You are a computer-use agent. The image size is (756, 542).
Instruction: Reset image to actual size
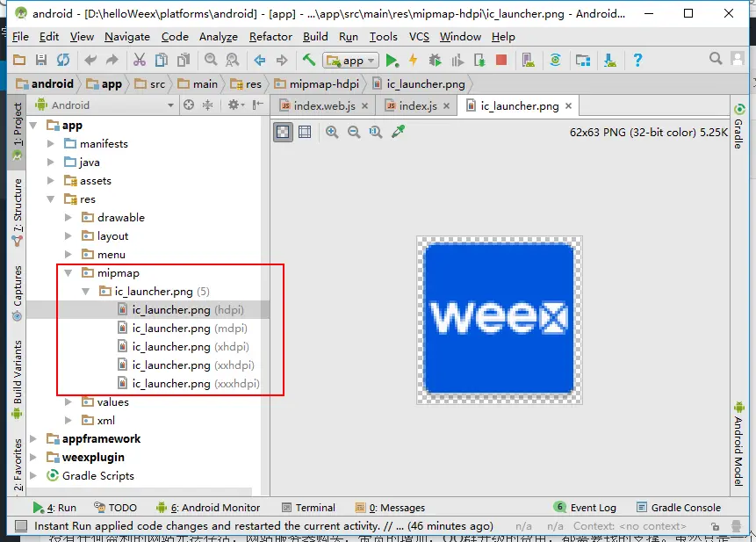click(x=376, y=132)
